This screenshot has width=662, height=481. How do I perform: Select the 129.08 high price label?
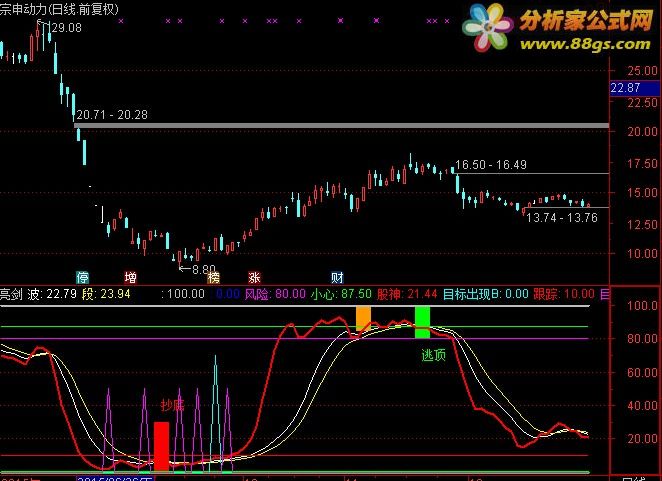(64, 28)
